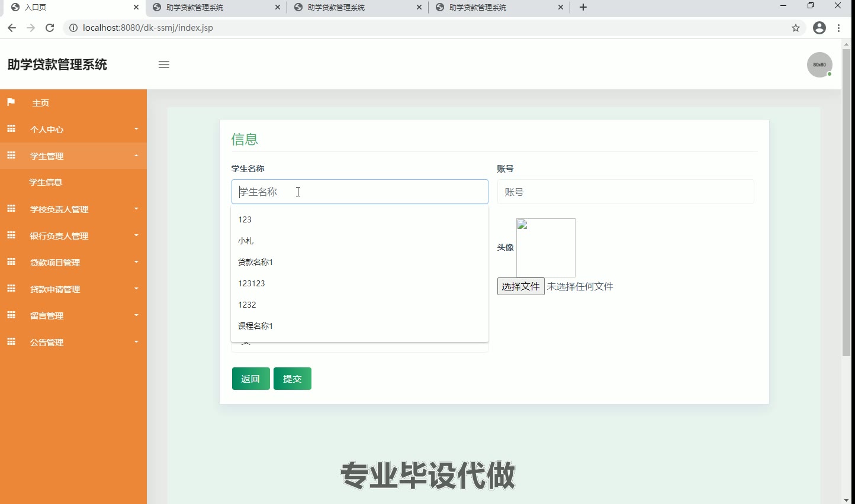
Task: Expand the 学校负责人管理 arrow
Action: 136,209
